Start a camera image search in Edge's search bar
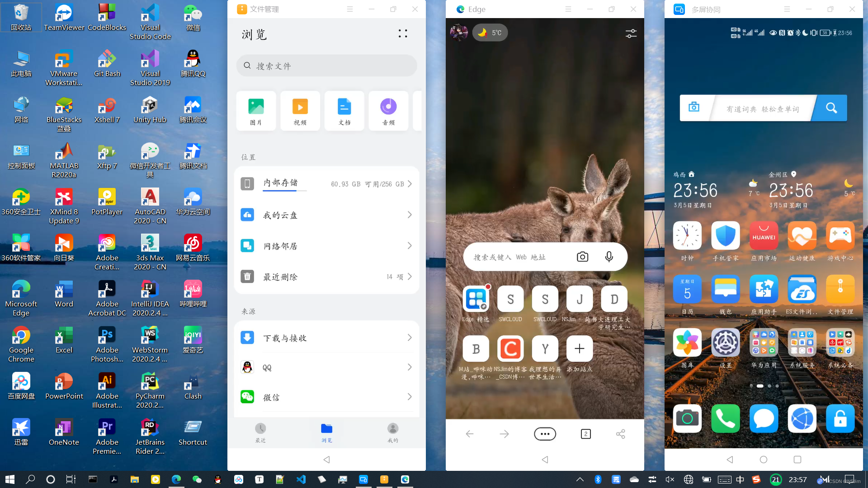Image resolution: width=868 pixels, height=488 pixels. tap(582, 256)
